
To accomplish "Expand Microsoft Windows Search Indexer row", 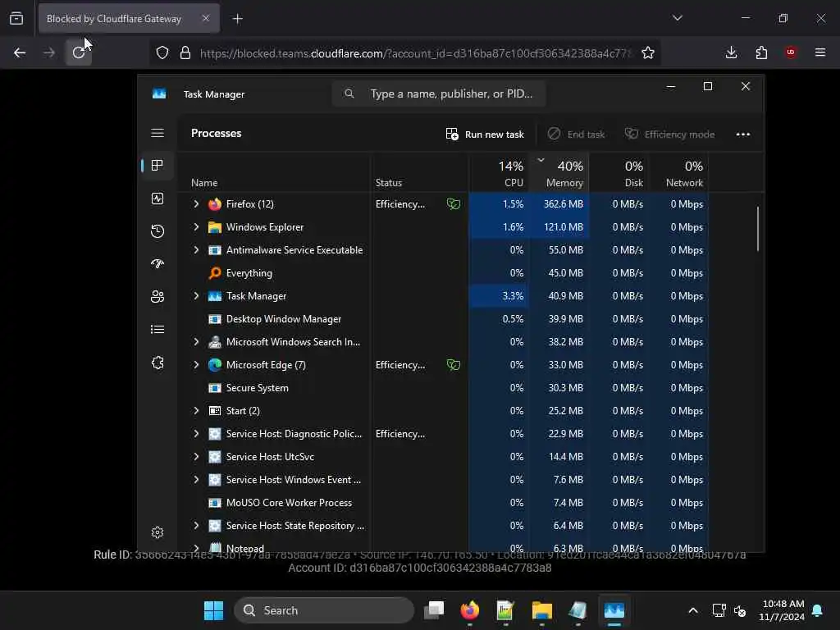I will [x=196, y=342].
